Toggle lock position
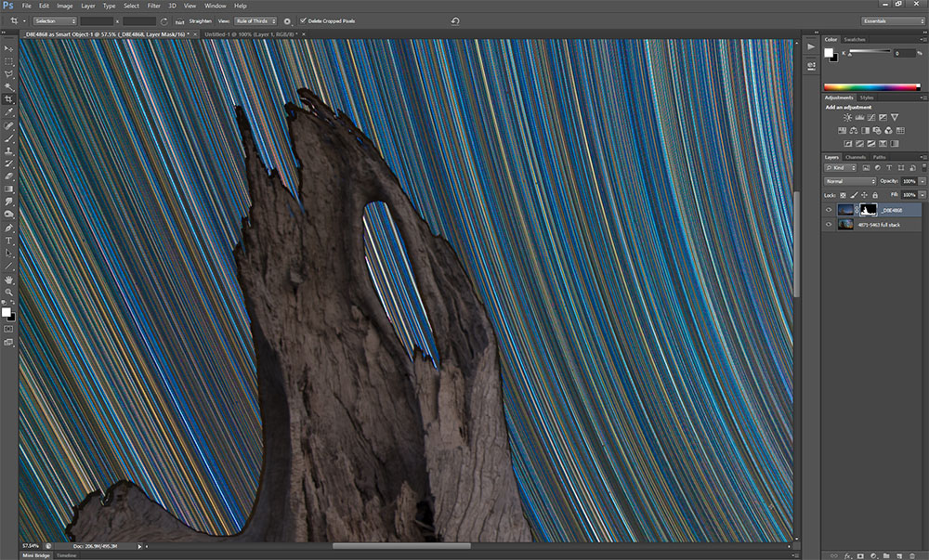929x560 pixels. 864,195
